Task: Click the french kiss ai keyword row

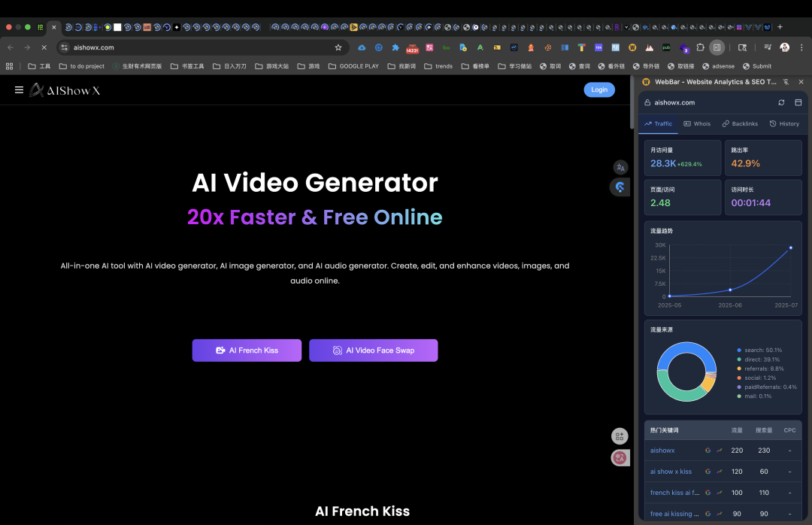Action: click(x=723, y=493)
